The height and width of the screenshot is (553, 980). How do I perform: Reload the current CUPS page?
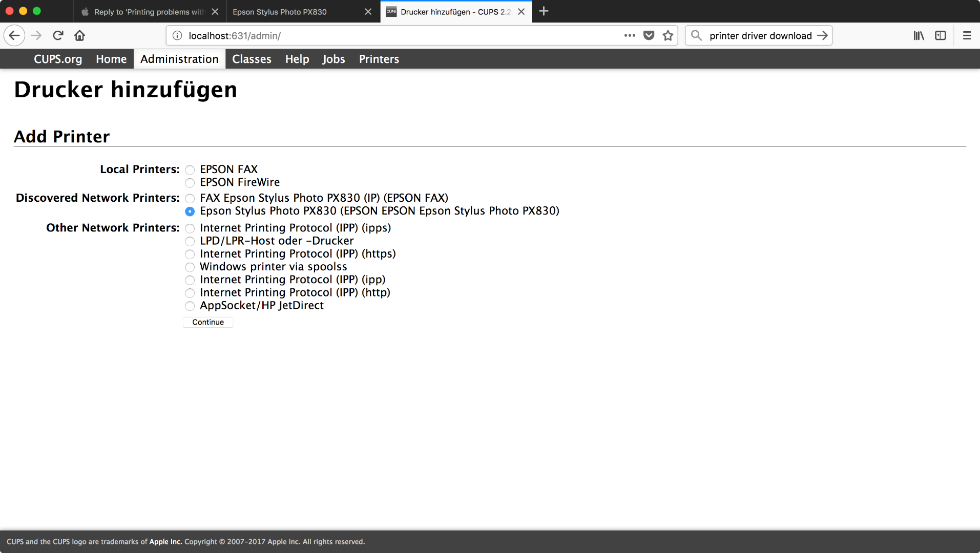58,35
